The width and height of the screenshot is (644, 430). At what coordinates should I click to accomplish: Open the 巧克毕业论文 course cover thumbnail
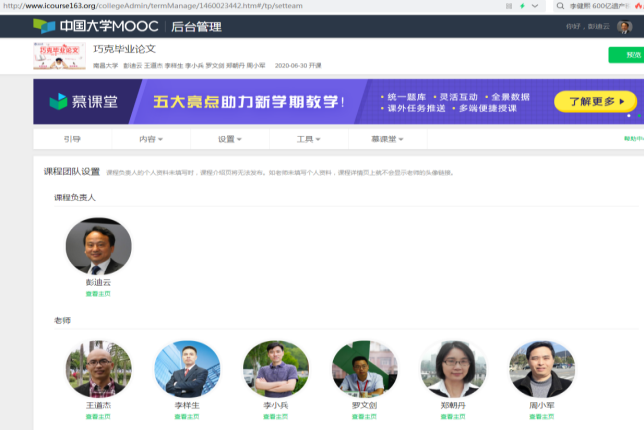pyautogui.click(x=58, y=55)
